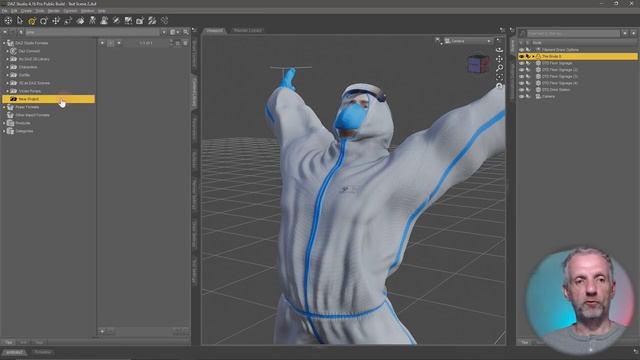This screenshot has height=360, width=640.
Task: Select the New Project folder in tree
Action: tap(48, 99)
